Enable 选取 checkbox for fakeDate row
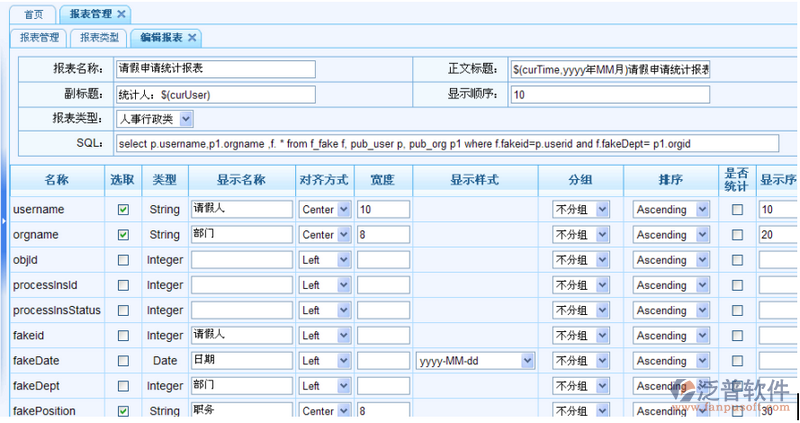 point(123,360)
